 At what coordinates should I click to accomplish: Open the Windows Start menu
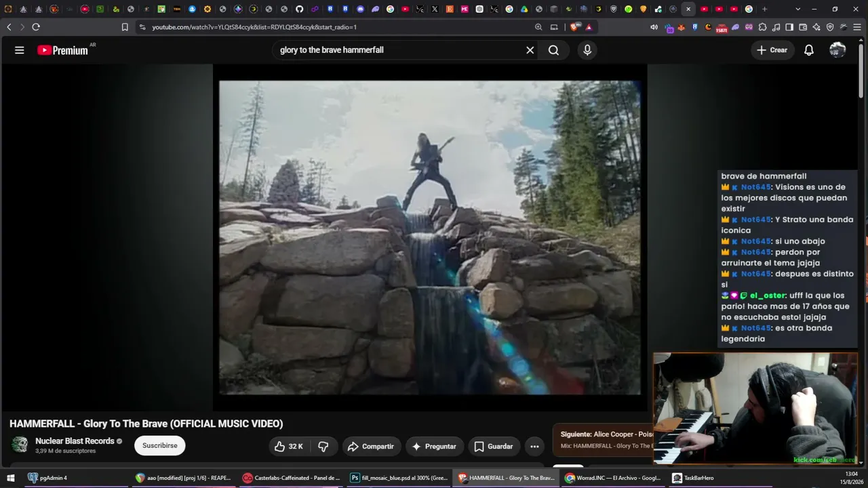tap(11, 478)
